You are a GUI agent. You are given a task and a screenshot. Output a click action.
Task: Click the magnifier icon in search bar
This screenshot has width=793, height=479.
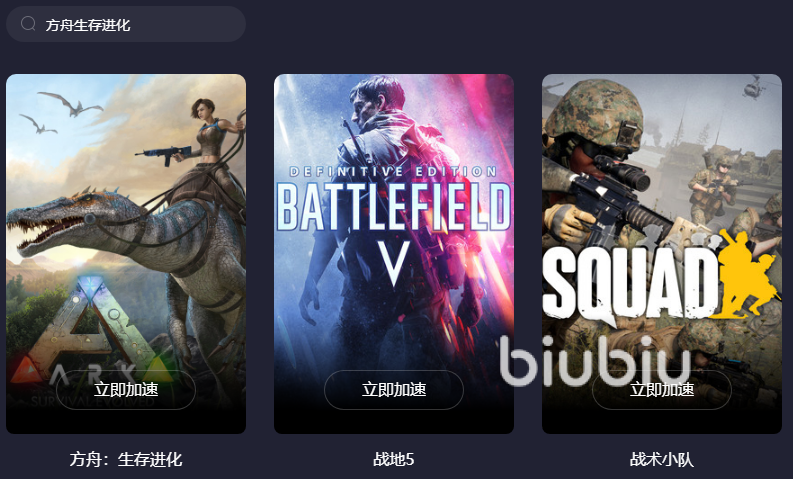coord(28,24)
